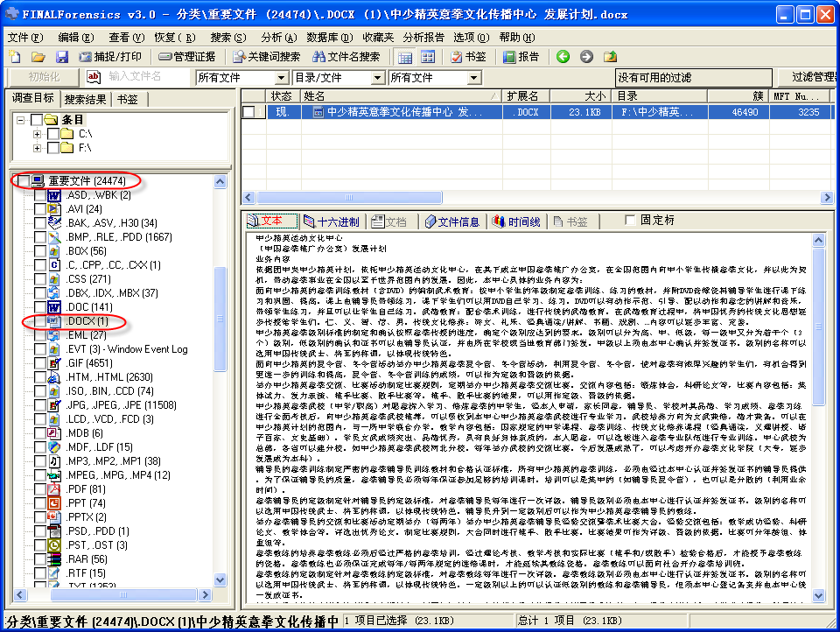
Task: Click the 捕捉/打印 capture toolbar button
Action: pyautogui.click(x=110, y=56)
